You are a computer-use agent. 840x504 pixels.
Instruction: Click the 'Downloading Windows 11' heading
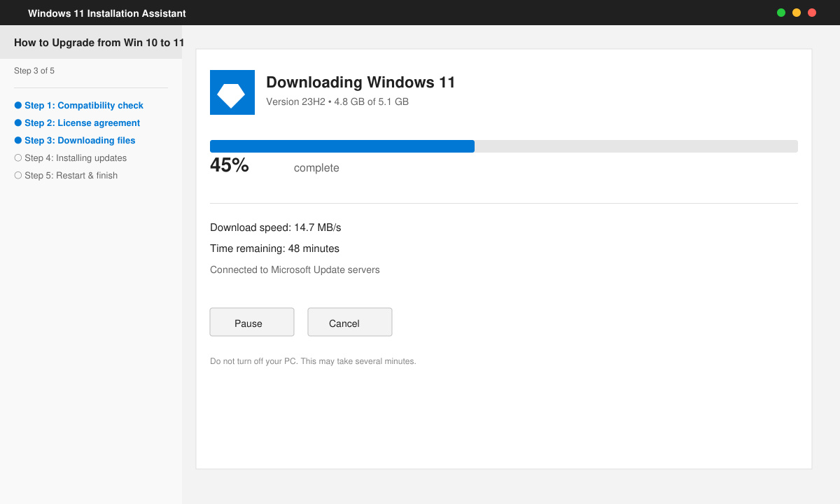[360, 82]
